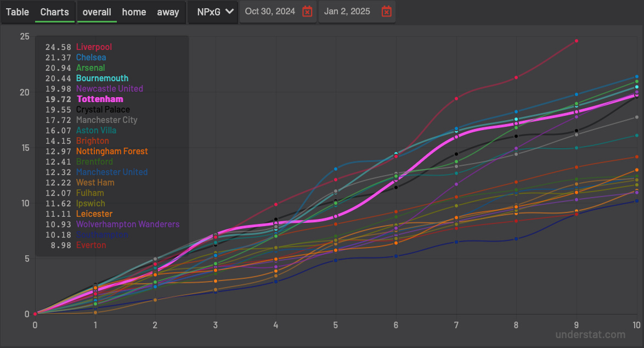
Task: Click Brighton's orange-red point at match 10
Action: point(637,157)
